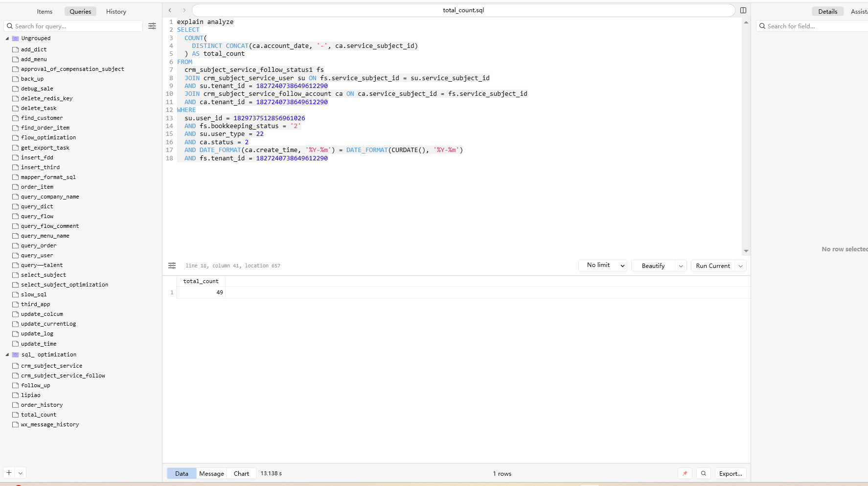Click the Export button
This screenshot has height=486, width=868.
(x=731, y=473)
